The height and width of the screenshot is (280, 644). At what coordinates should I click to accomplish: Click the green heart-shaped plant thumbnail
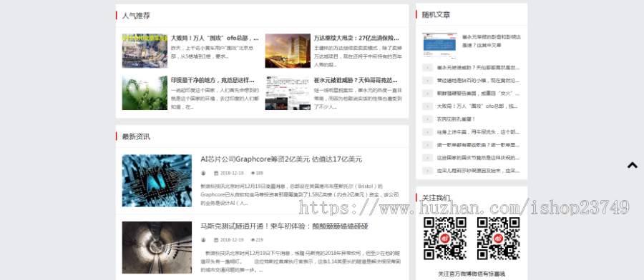pyautogui.click(x=145, y=93)
